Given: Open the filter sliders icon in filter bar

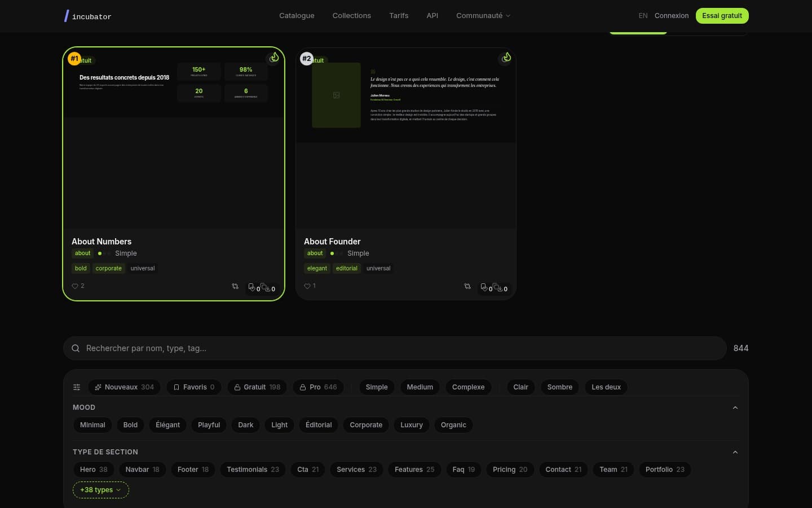Looking at the screenshot, I should click(77, 387).
